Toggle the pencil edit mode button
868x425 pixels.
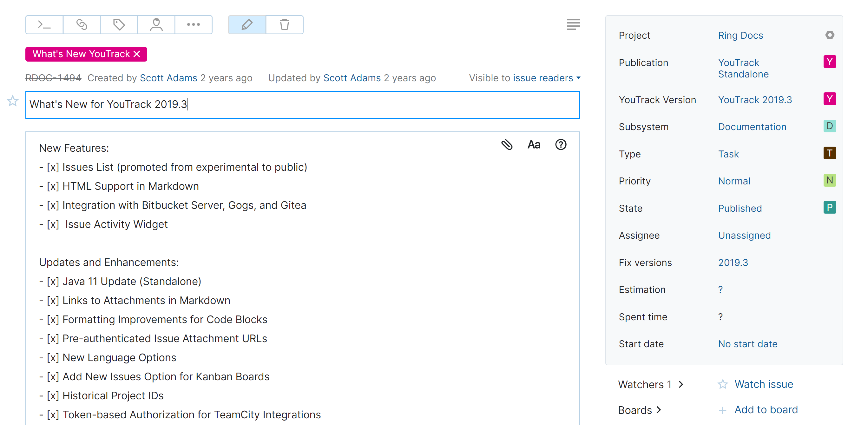click(247, 25)
